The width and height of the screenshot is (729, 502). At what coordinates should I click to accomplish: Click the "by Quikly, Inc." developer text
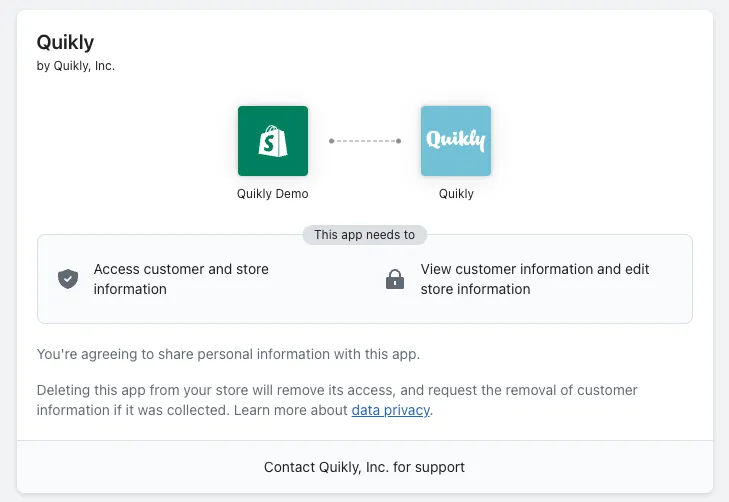click(x=76, y=67)
